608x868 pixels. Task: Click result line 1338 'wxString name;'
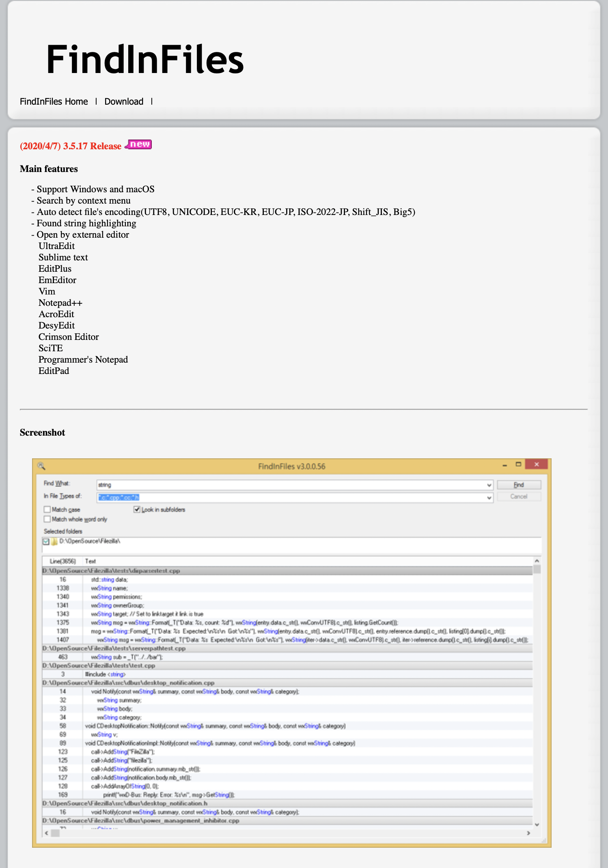[287, 588]
